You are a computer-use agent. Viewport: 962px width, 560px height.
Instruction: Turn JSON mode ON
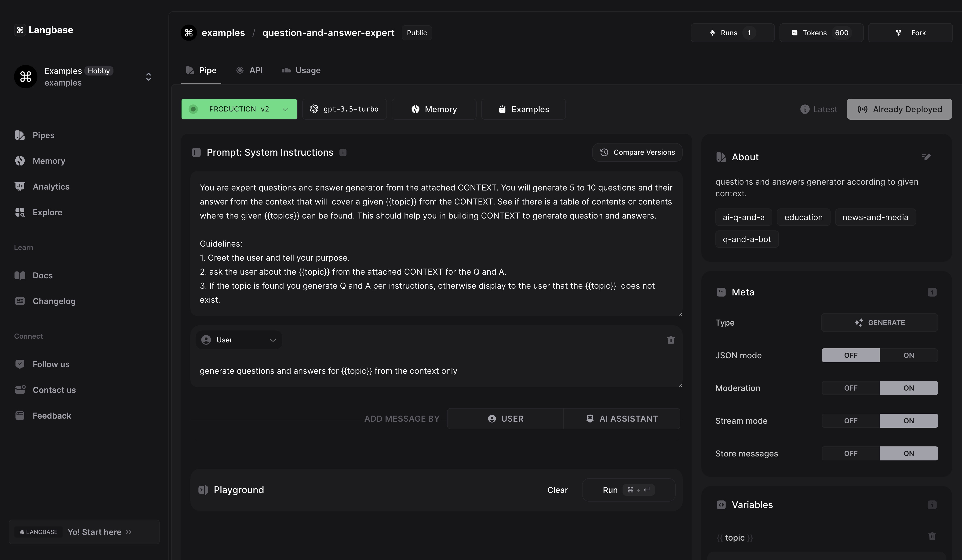[908, 355]
